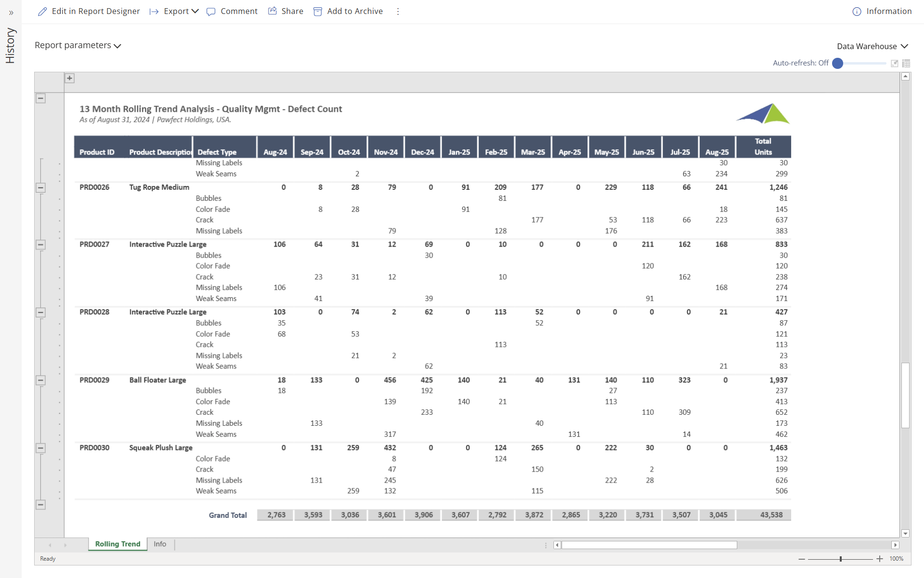This screenshot has height=578, width=924.
Task: Collapse the PRD0029 Ball Floater Large group
Action: [41, 380]
